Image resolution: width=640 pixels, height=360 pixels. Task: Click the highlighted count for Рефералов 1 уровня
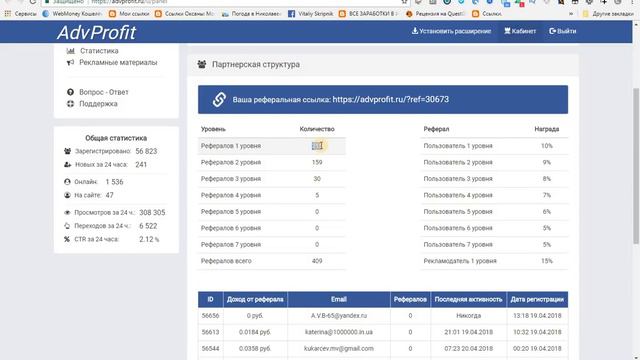tap(317, 146)
